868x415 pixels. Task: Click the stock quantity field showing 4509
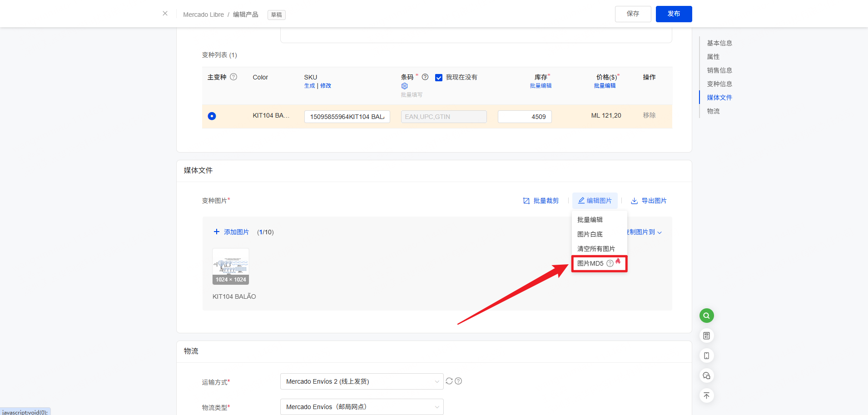click(x=525, y=117)
